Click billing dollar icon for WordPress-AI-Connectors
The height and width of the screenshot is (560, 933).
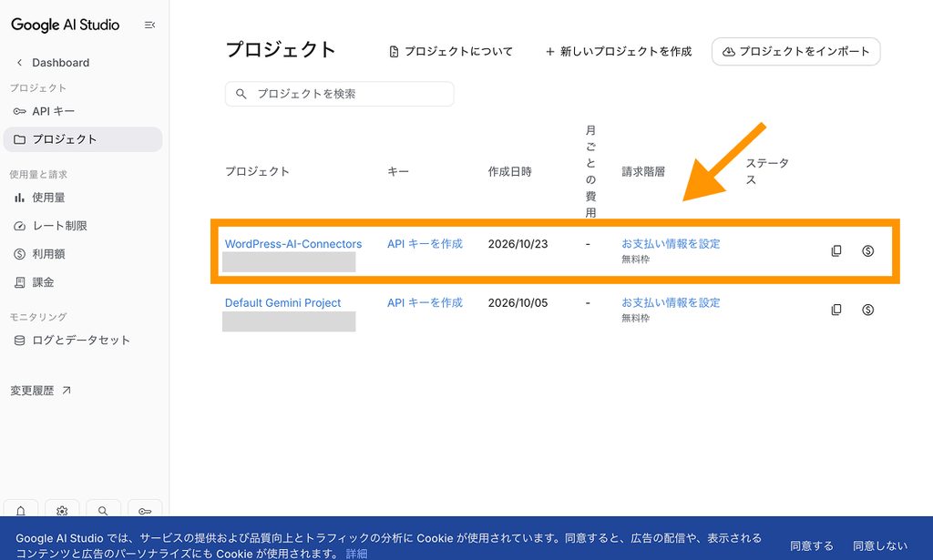[867, 251]
